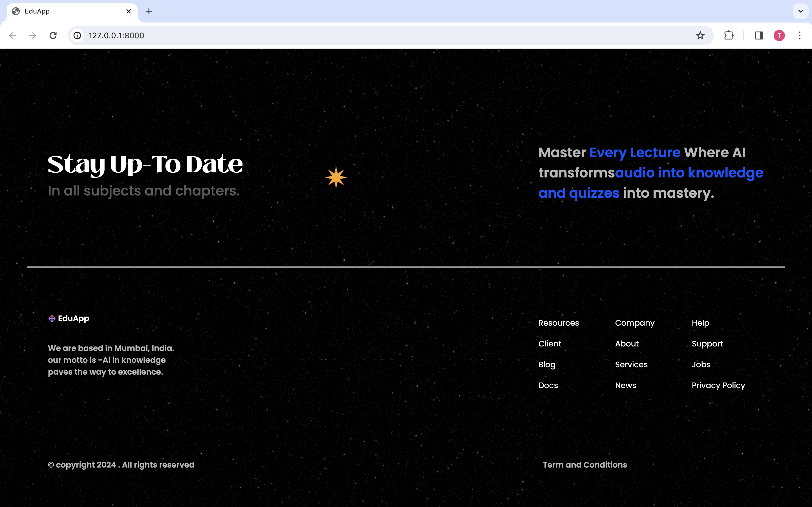Open the Extensions puzzle icon
This screenshot has width=812, height=507.
point(729,35)
